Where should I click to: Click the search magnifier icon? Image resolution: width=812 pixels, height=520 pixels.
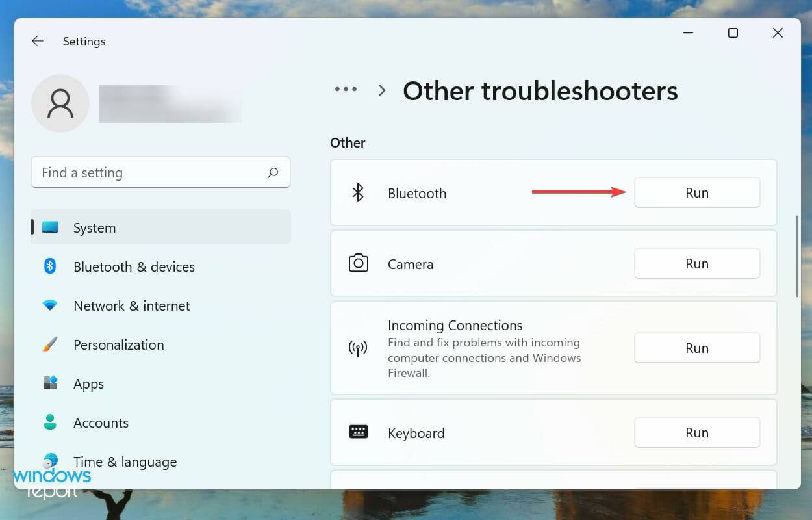pyautogui.click(x=273, y=172)
